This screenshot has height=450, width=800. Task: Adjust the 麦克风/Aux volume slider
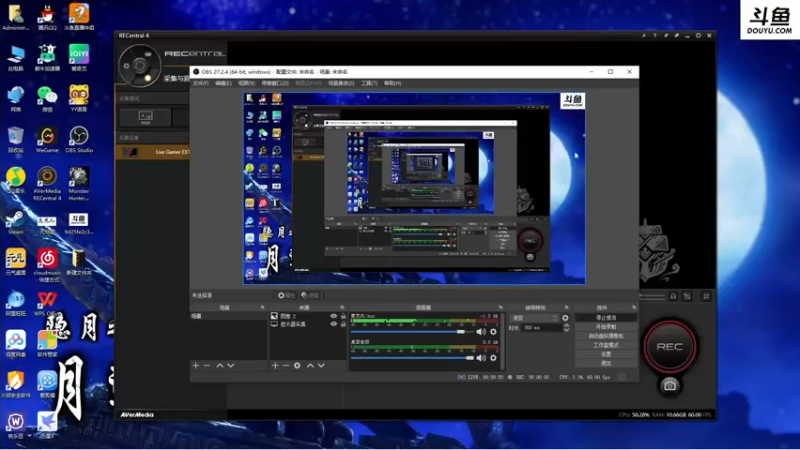(412, 332)
